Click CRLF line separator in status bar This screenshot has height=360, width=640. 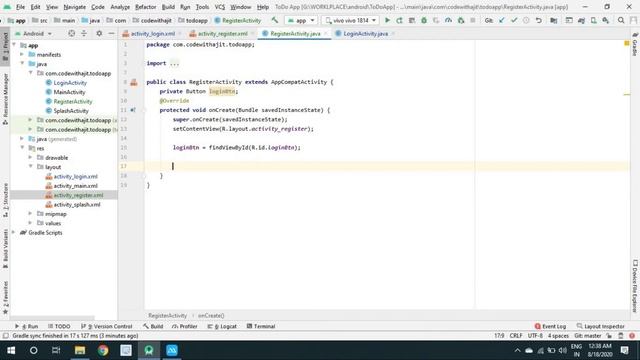tap(516, 336)
